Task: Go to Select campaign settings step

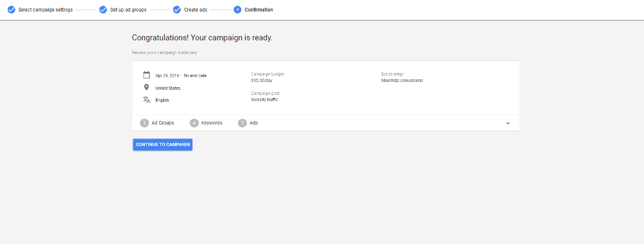Action: point(45,10)
